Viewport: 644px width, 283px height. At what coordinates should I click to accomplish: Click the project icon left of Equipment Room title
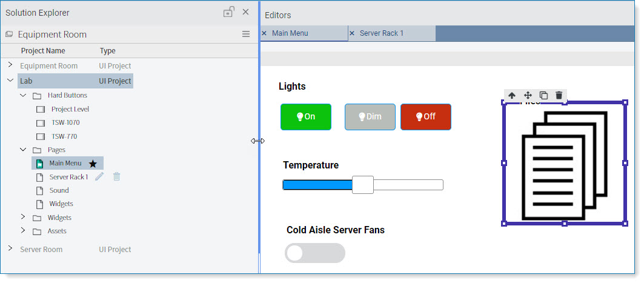(x=9, y=34)
